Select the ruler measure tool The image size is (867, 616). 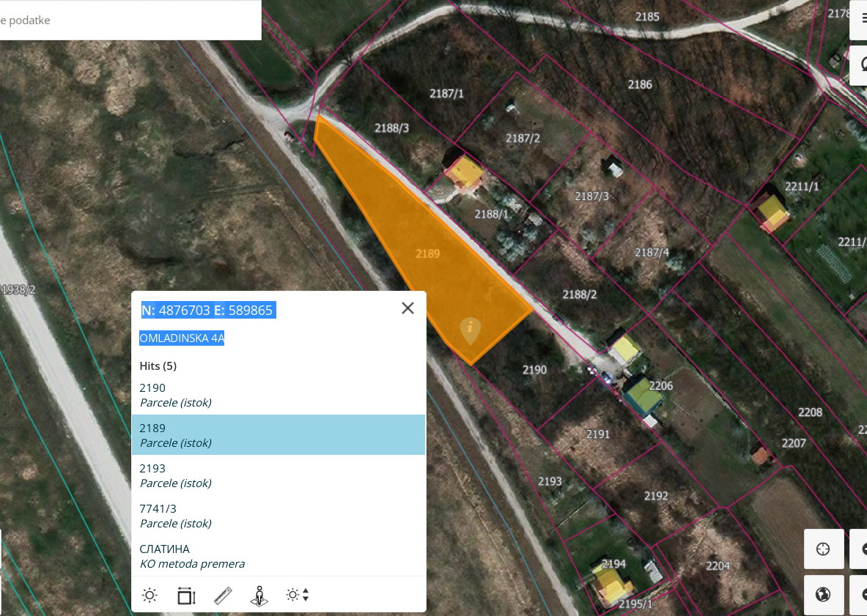coord(223,595)
